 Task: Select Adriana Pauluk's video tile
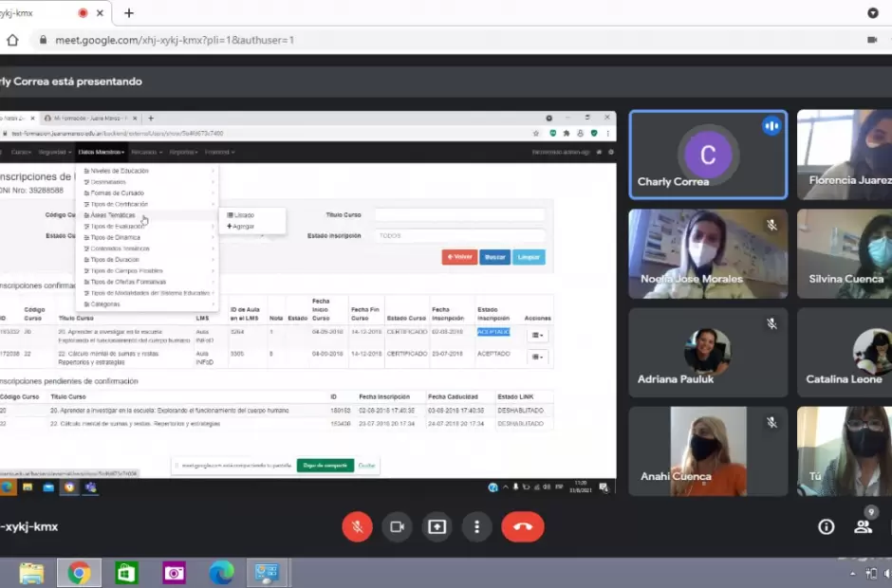[x=707, y=353]
